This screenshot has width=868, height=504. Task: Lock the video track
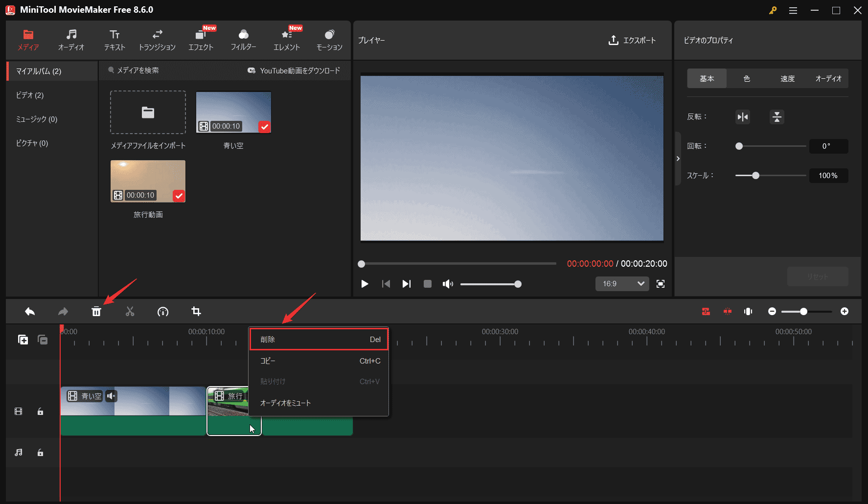point(40,412)
